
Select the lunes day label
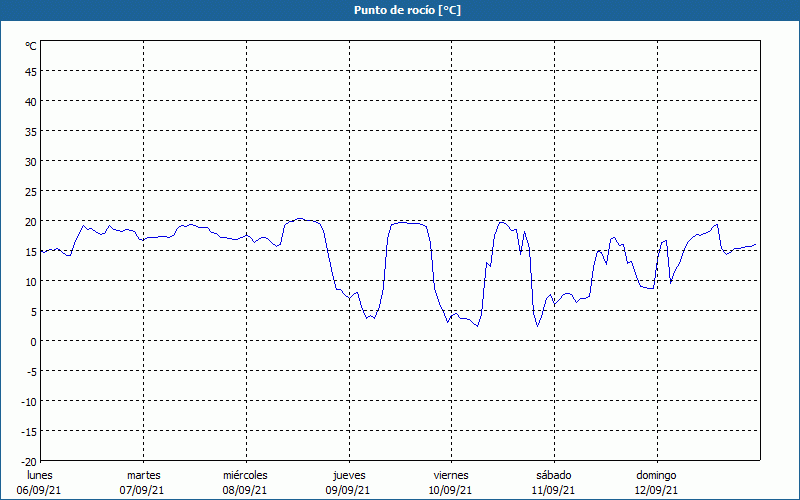coord(40,475)
